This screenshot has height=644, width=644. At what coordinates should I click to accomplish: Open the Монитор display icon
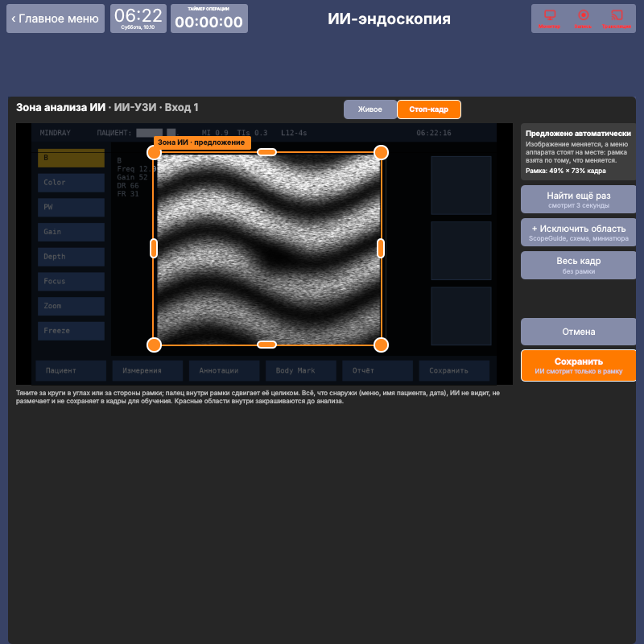pyautogui.click(x=550, y=19)
